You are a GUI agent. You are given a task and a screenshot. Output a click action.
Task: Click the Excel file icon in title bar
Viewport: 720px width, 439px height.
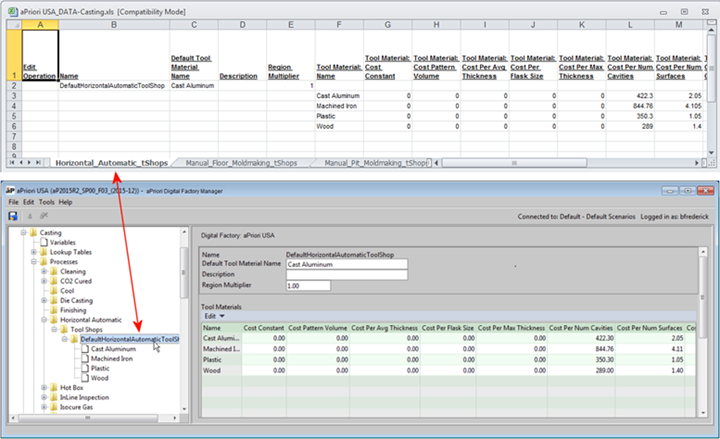click(x=13, y=11)
